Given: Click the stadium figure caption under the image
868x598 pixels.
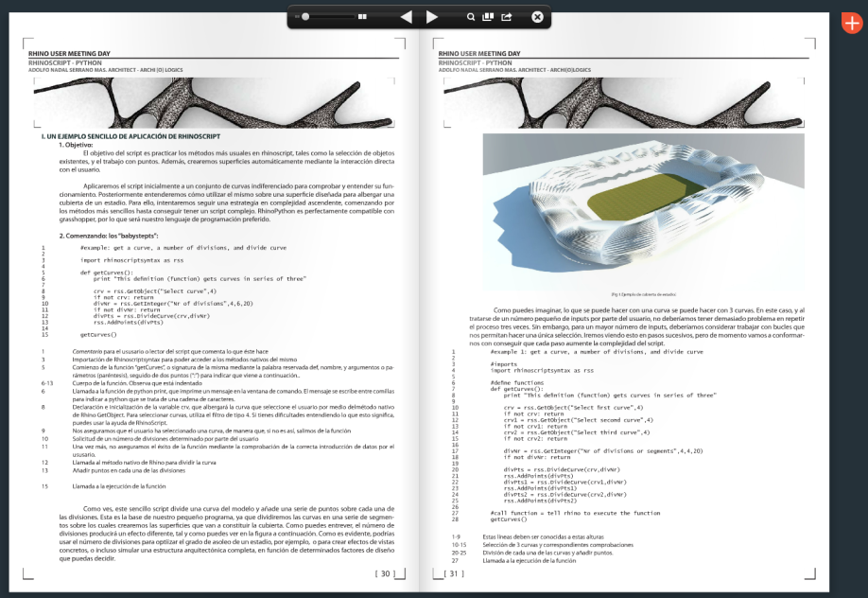Looking at the screenshot, I should coord(643,295).
